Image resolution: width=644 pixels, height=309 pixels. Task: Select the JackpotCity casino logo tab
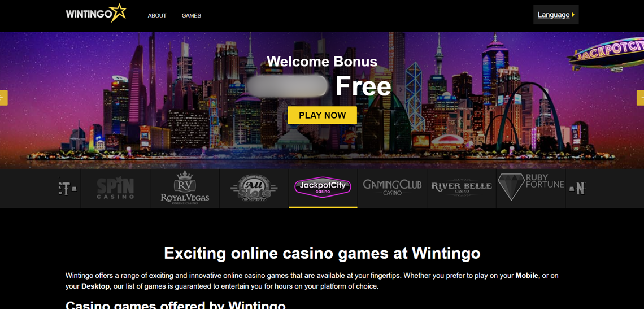323,188
